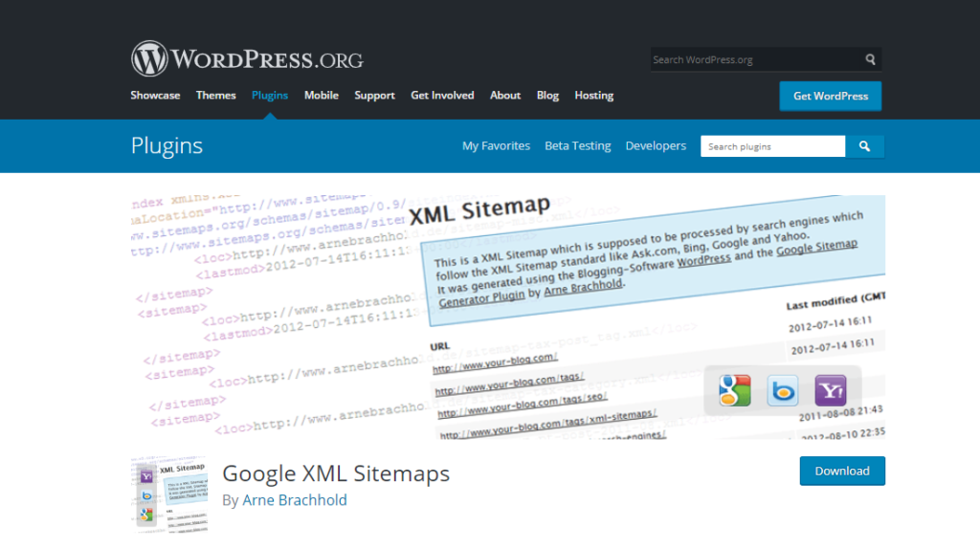The height and width of the screenshot is (549, 980).
Task: Go to the Themes section
Action: (215, 96)
